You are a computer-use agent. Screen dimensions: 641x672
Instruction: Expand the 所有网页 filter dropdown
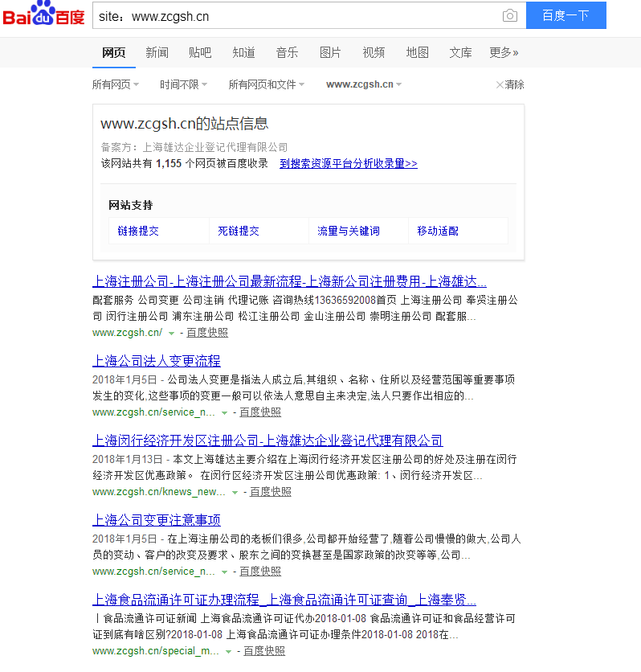(x=115, y=84)
